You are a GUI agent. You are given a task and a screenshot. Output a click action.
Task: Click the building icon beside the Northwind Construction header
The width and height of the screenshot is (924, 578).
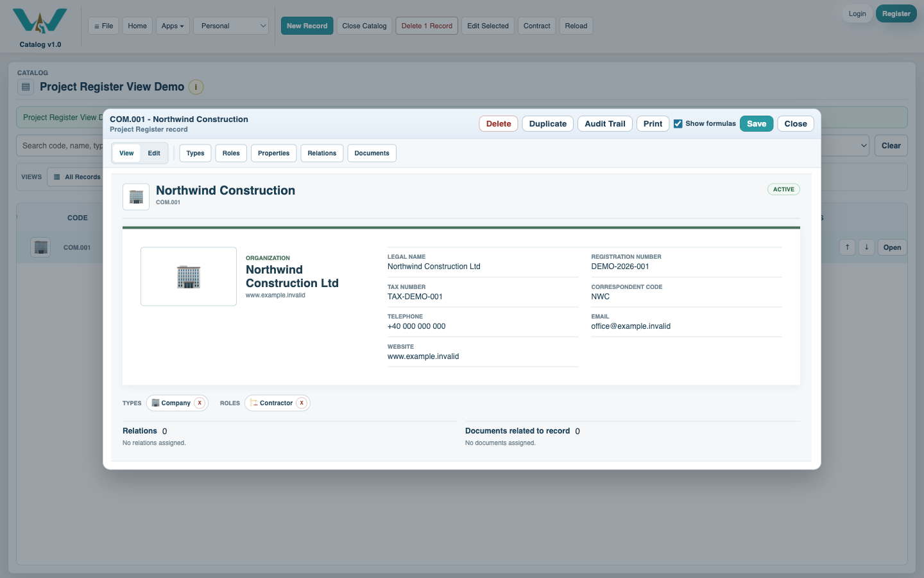pyautogui.click(x=136, y=197)
